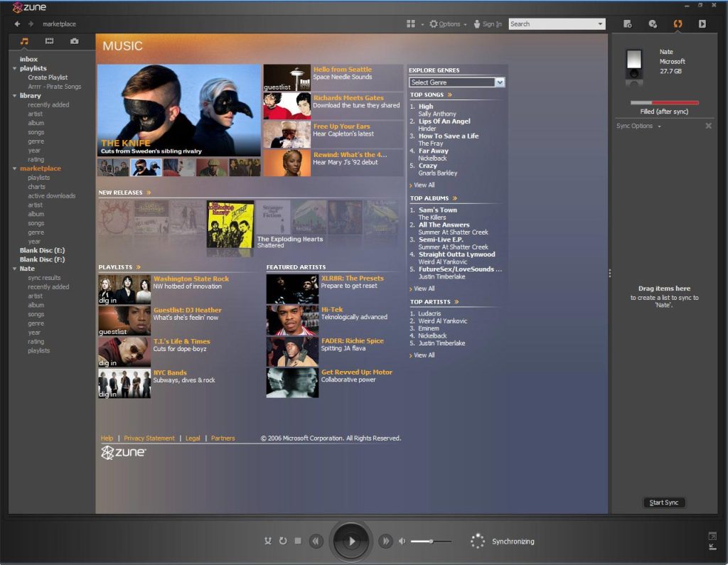Select Arrrr - Pirate Songs playlist
Screen dimensions: 728x565
pyautogui.click(x=54, y=87)
